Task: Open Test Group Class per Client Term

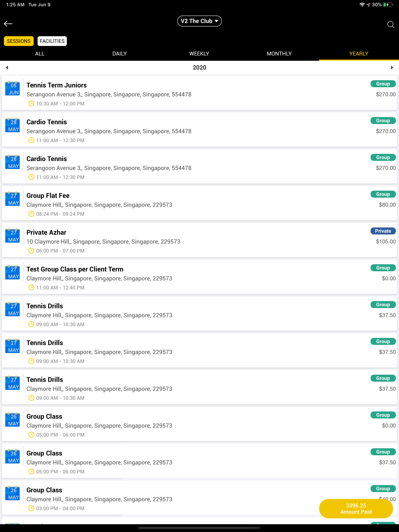Action: [x=199, y=277]
